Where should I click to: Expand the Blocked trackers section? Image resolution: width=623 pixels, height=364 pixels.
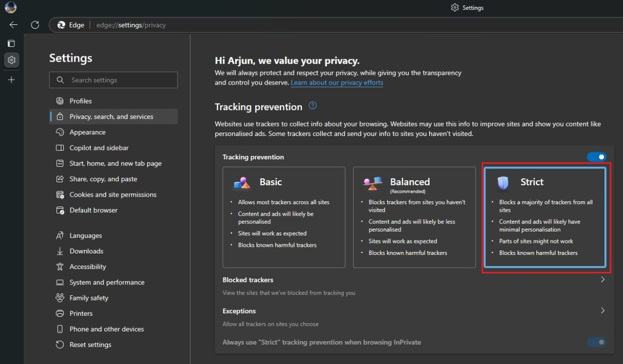coord(603,279)
